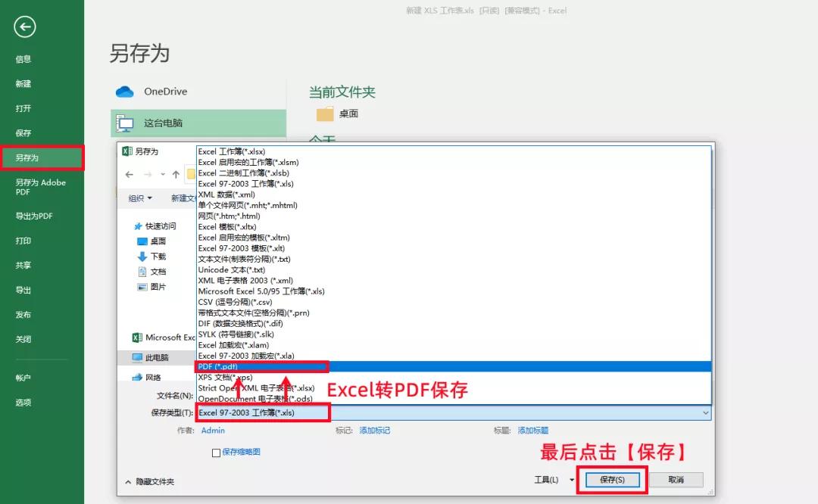This screenshot has width=818, height=504.
Task: Click the Excel icon in dialog title
Action: pos(126,151)
